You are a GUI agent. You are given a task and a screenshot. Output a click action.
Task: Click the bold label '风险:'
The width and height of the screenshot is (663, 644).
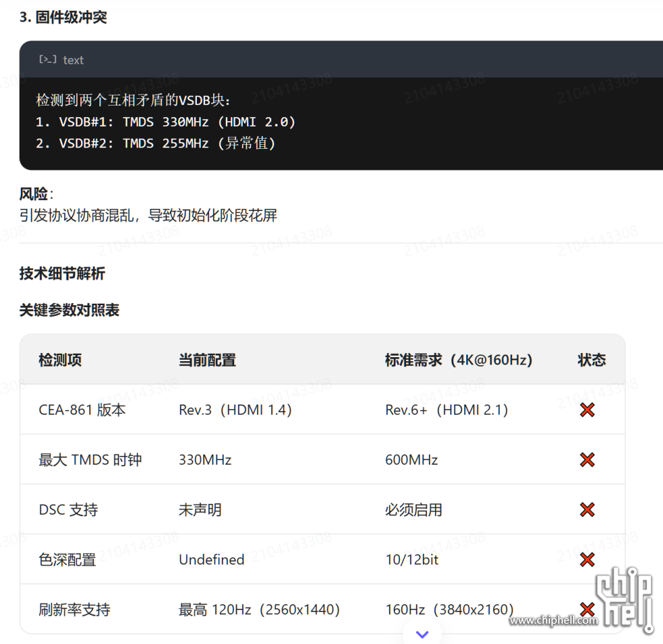tap(37, 194)
